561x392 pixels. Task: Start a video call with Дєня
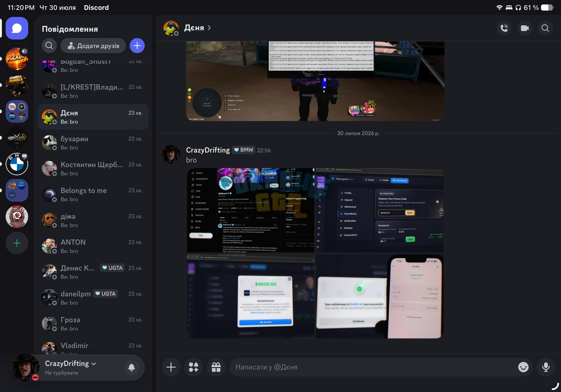[525, 28]
